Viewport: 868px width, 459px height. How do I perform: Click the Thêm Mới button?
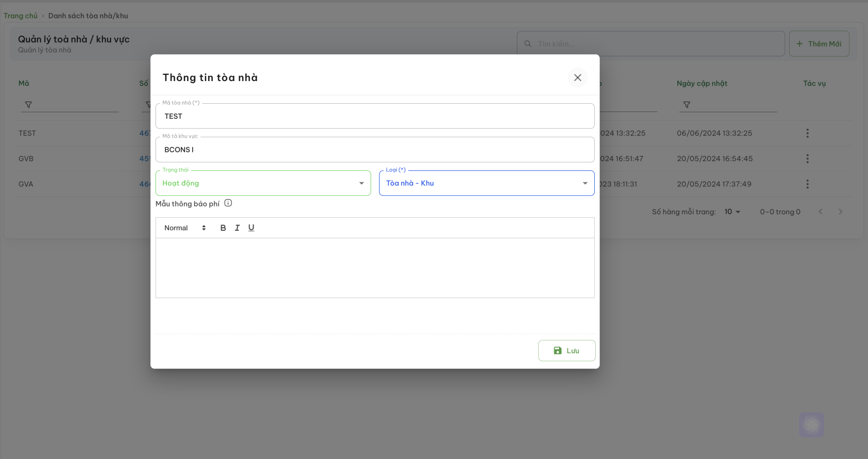coord(819,44)
